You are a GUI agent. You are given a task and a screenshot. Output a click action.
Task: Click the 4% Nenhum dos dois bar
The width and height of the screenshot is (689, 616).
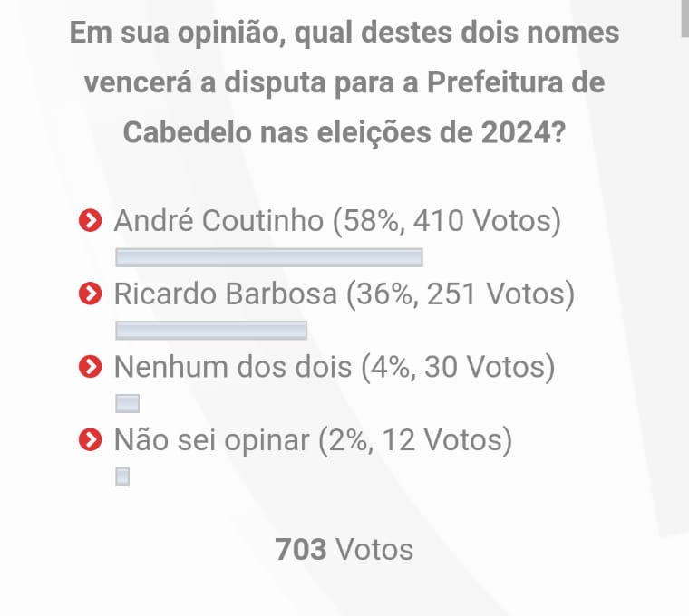127,404
